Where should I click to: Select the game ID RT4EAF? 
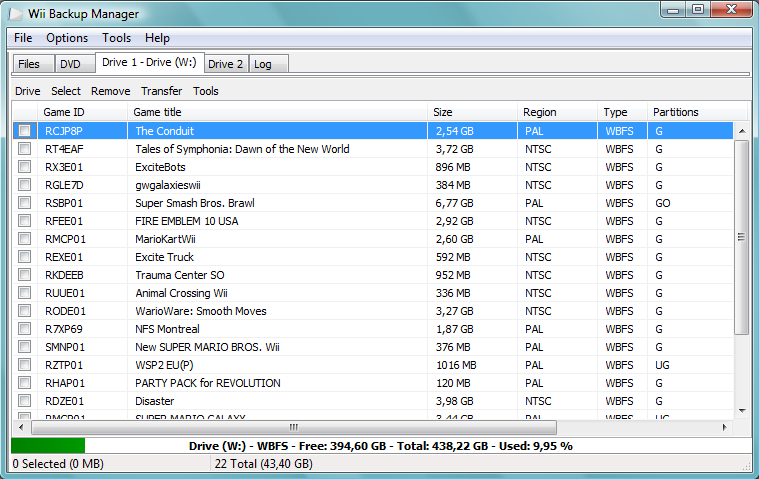[64, 149]
